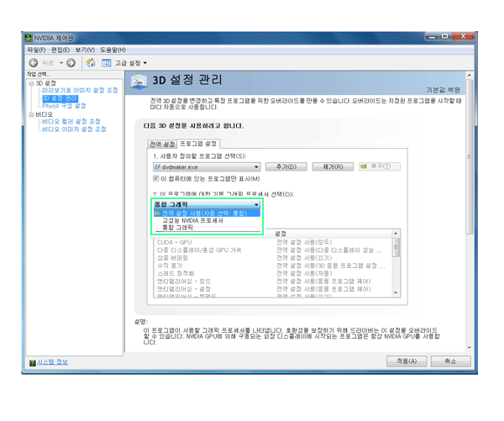This screenshot has height=421, width=504.
Task: Switch to the 프로그램 설정 tab
Action: (x=198, y=144)
